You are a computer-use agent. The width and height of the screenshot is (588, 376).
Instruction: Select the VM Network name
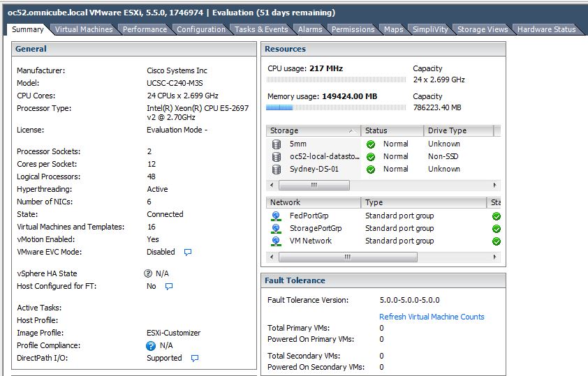[311, 241]
